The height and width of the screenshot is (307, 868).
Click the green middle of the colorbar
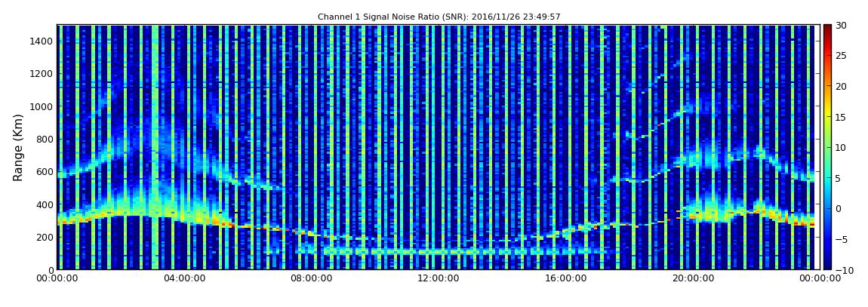point(827,147)
